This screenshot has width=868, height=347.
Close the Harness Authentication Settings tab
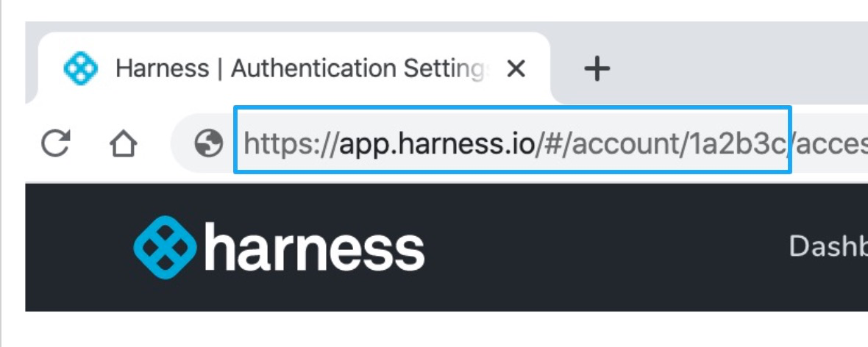pyautogui.click(x=516, y=69)
